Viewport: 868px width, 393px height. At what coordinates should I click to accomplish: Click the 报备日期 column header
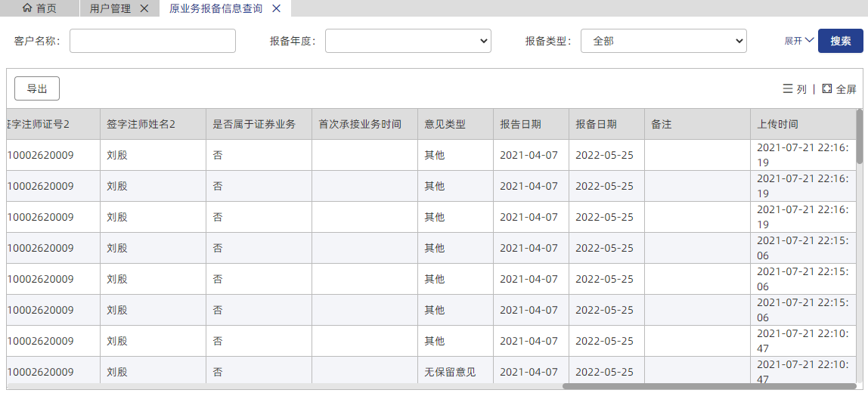596,124
